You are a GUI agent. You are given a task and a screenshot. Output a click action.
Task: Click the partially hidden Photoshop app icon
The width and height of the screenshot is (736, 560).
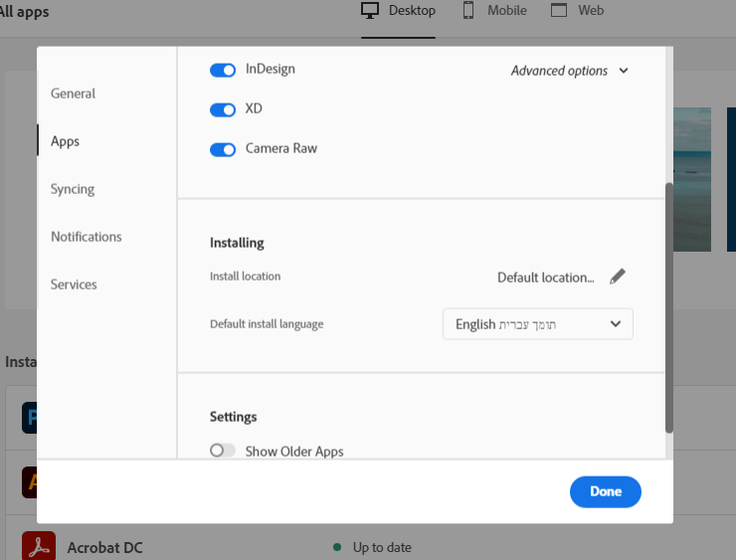29,419
